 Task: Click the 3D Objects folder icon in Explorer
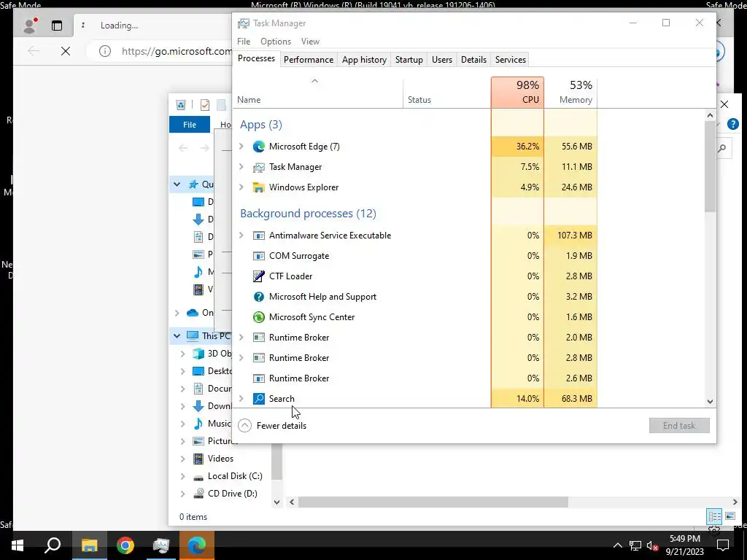point(198,354)
